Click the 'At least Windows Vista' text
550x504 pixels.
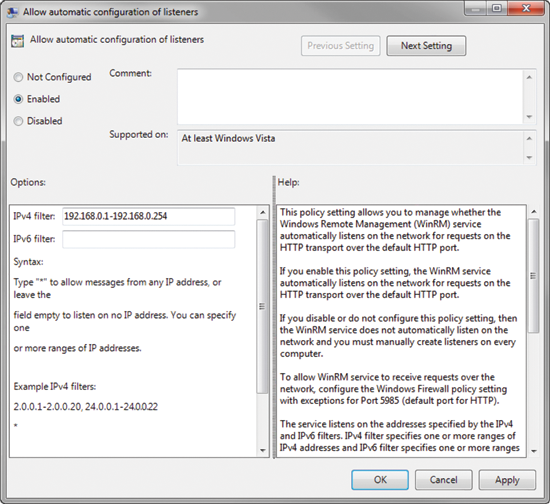click(228, 139)
